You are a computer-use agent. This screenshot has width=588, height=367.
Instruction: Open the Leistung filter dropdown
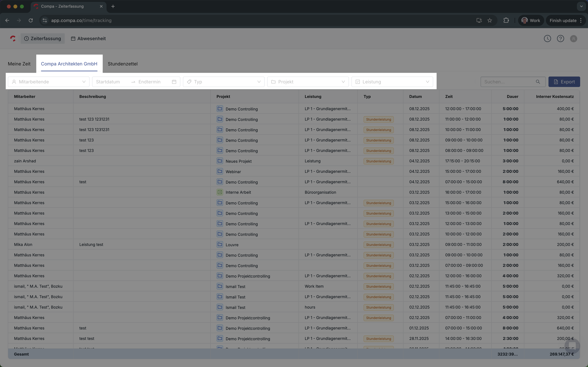392,82
